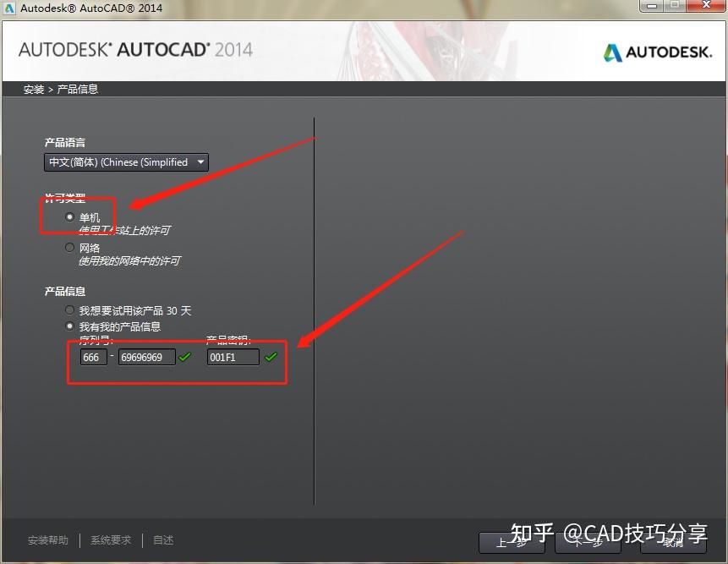Screen dimensions: 728x564
Task: Choose 我想要试用该产品 30 天 trial option
Action: 69,309
